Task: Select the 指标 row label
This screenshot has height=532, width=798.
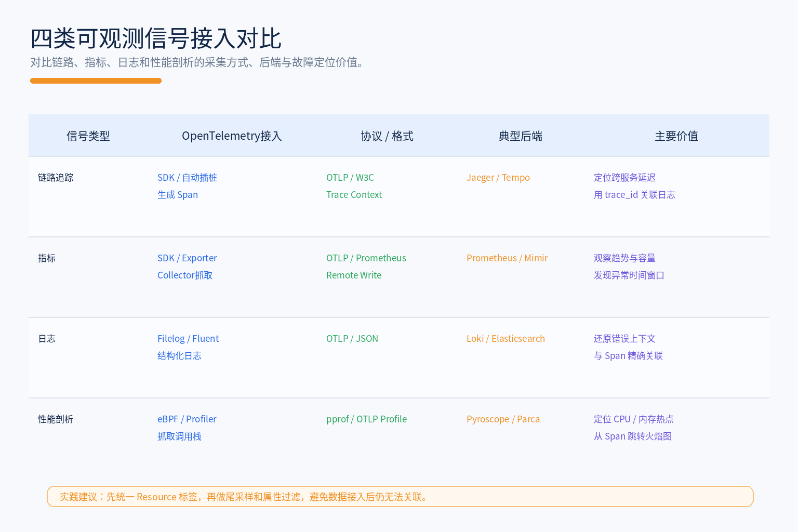Action: pyautogui.click(x=47, y=258)
